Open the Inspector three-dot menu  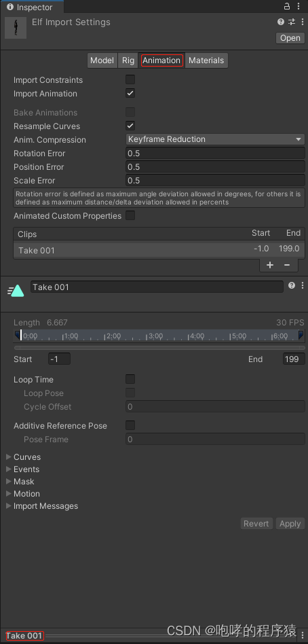click(x=299, y=7)
